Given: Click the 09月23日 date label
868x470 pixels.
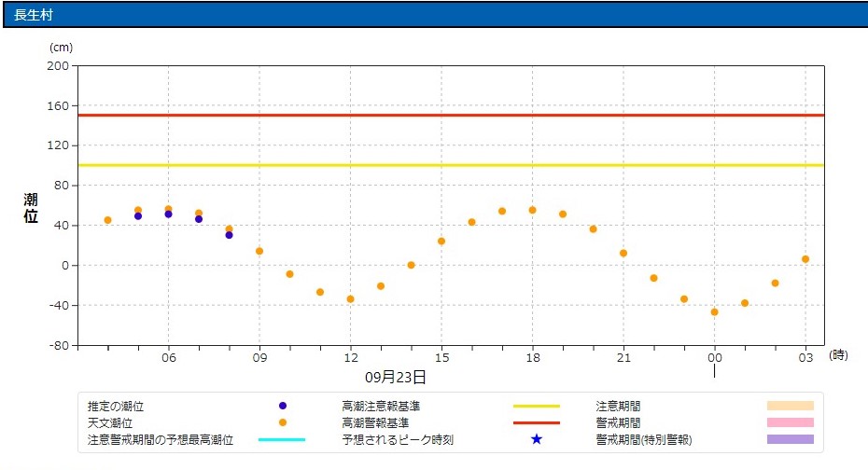Looking at the screenshot, I should point(395,378).
